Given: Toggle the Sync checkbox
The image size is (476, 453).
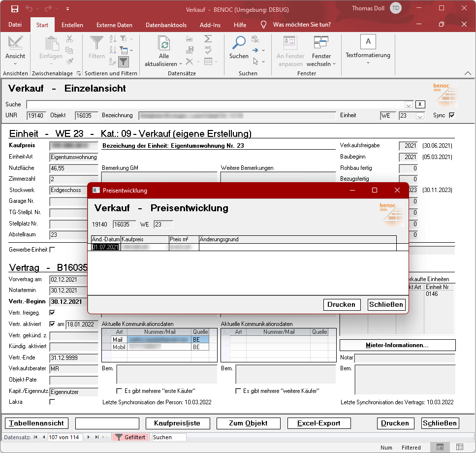Looking at the screenshot, I should click(x=452, y=115).
